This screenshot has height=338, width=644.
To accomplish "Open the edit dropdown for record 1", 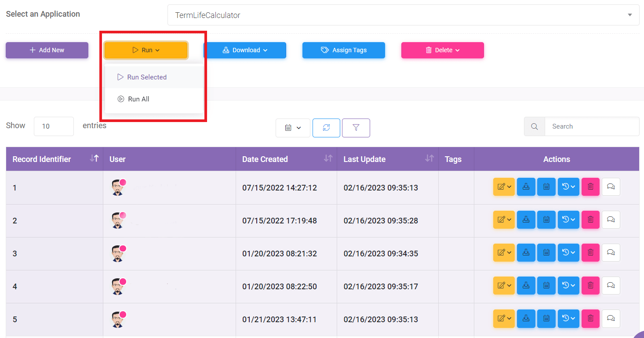I will click(504, 187).
